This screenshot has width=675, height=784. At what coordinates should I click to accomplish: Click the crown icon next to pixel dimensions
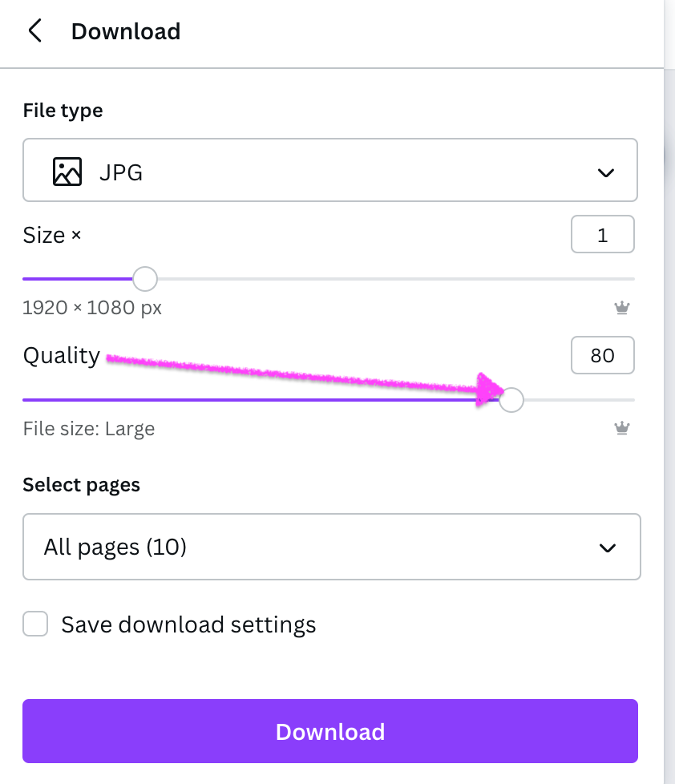(x=621, y=307)
